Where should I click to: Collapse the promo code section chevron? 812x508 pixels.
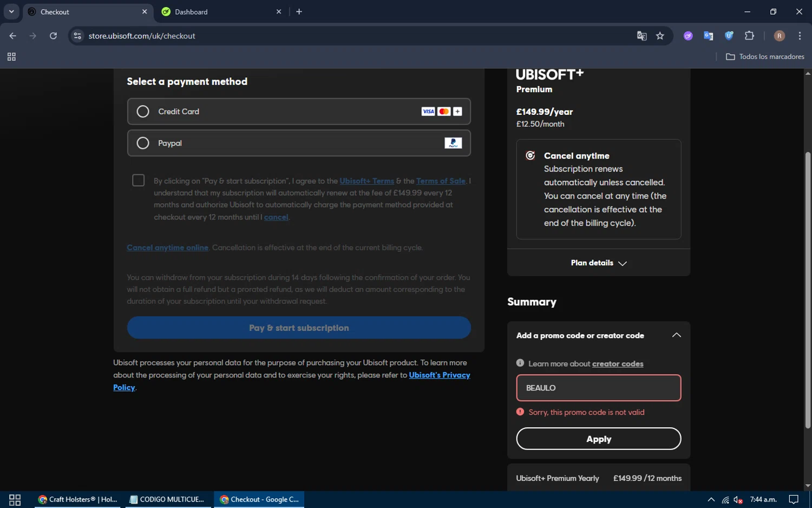point(676,335)
